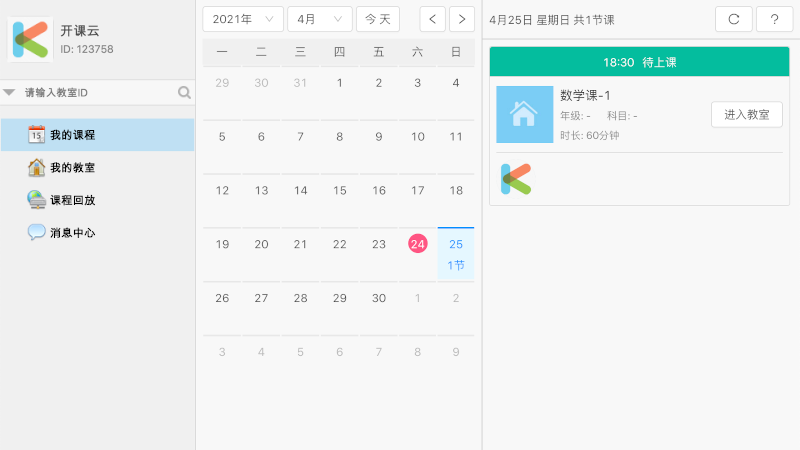Viewport: 800px width, 450px height.
Task: Click the house icon beside 我的教室
Action: click(37, 167)
